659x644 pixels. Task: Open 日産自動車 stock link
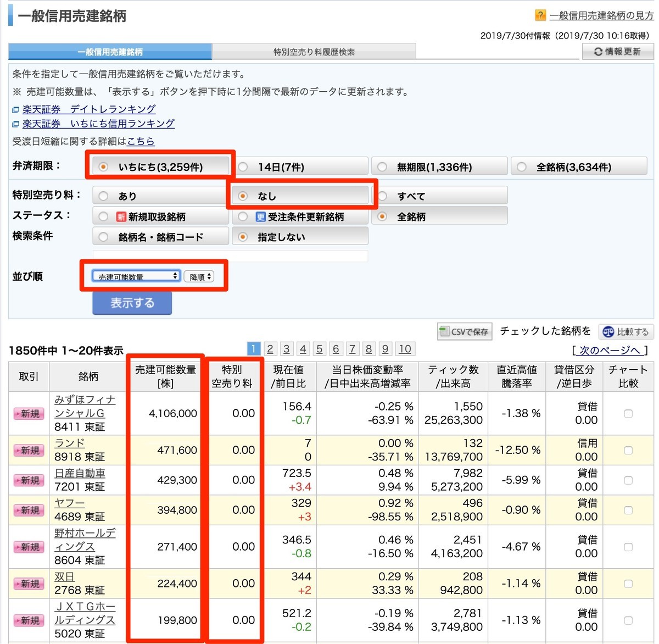80,473
